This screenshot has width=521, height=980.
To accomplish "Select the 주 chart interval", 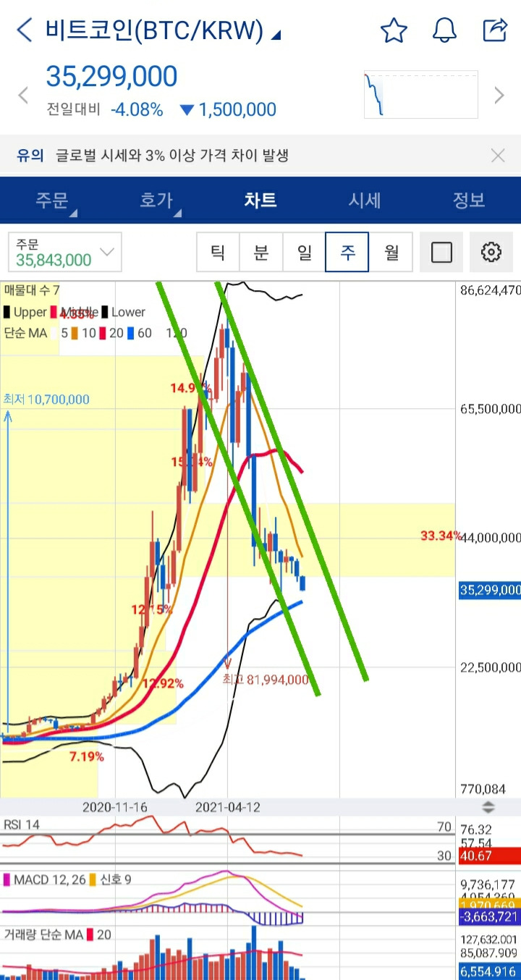I will click(x=347, y=252).
